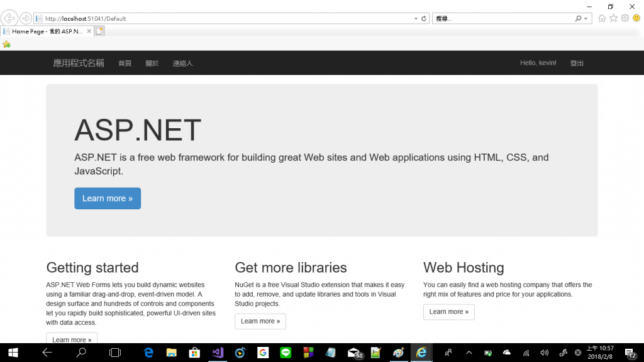Click the magnifier icon in the search box

point(578,18)
